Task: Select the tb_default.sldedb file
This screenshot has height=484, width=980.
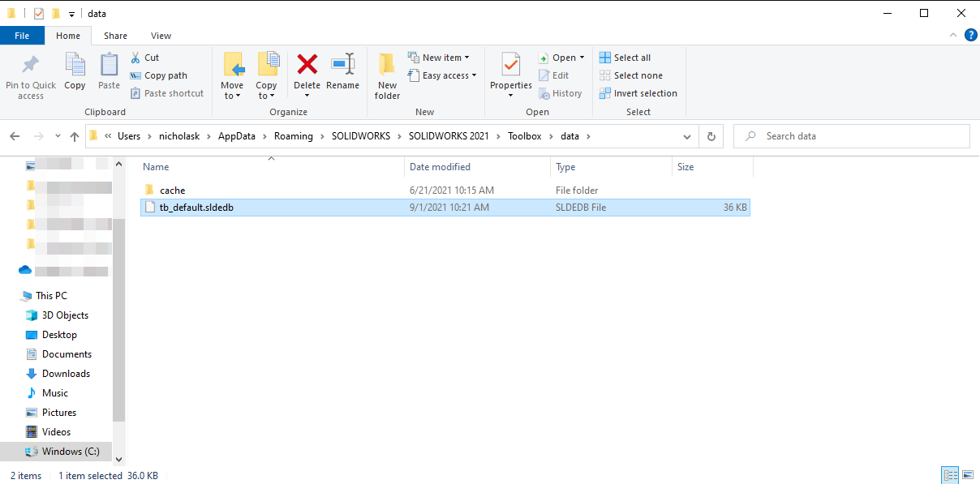Action: (x=445, y=208)
